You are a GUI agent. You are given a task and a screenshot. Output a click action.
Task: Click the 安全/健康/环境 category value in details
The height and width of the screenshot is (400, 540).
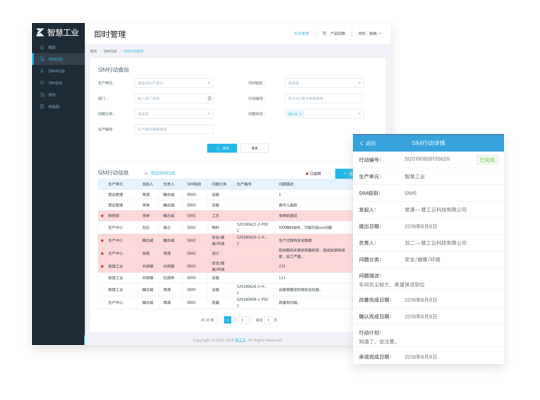pyautogui.click(x=422, y=260)
